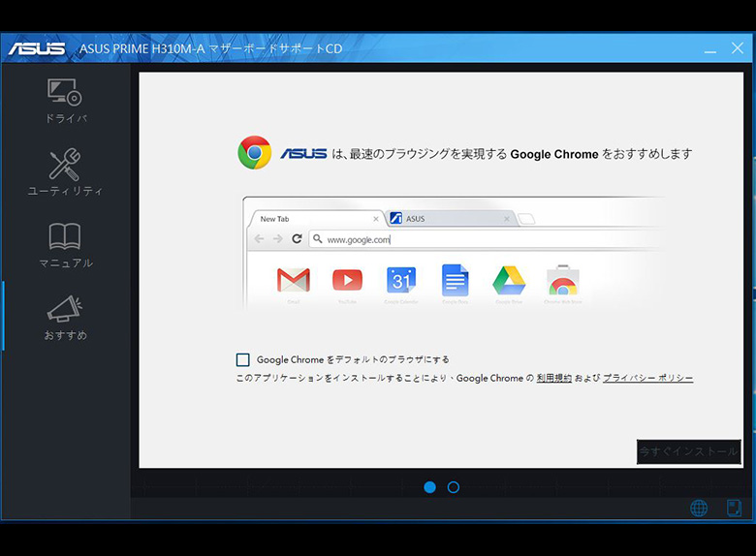
Task: Close the ASUS tab in Chrome preview
Action: [507, 219]
